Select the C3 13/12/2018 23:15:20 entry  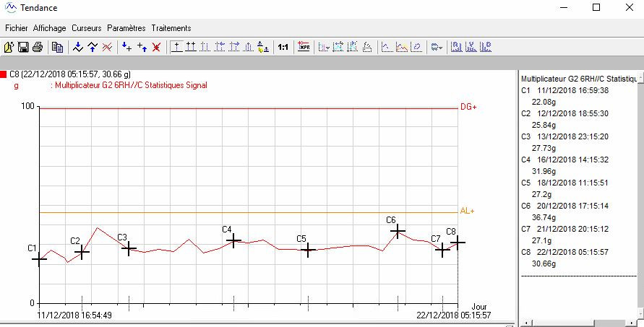point(564,136)
